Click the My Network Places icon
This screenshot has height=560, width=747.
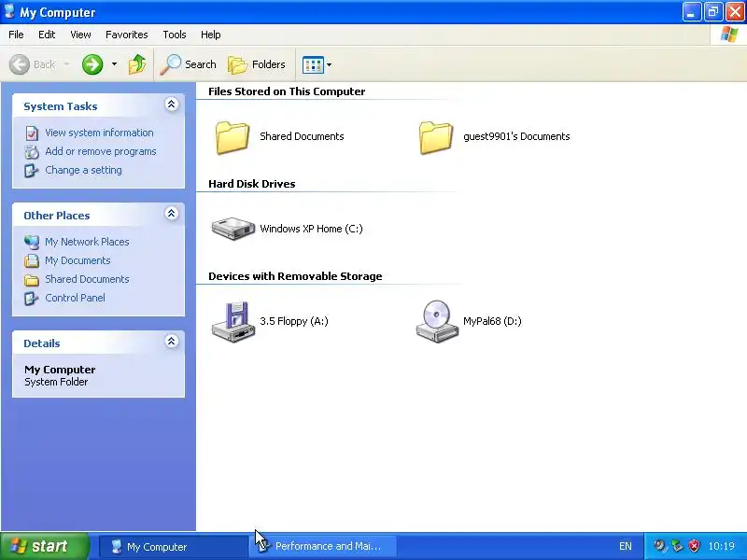[32, 243]
